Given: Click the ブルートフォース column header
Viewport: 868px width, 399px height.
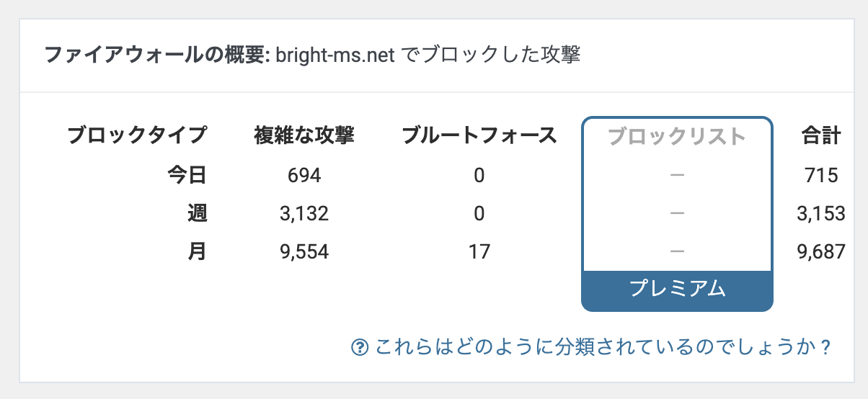Looking at the screenshot, I should click(x=479, y=135).
